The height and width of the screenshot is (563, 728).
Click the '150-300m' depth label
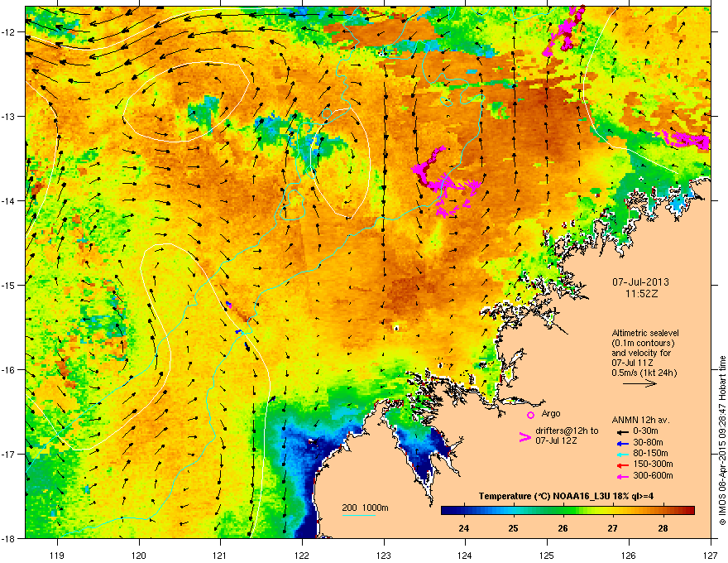tap(653, 464)
